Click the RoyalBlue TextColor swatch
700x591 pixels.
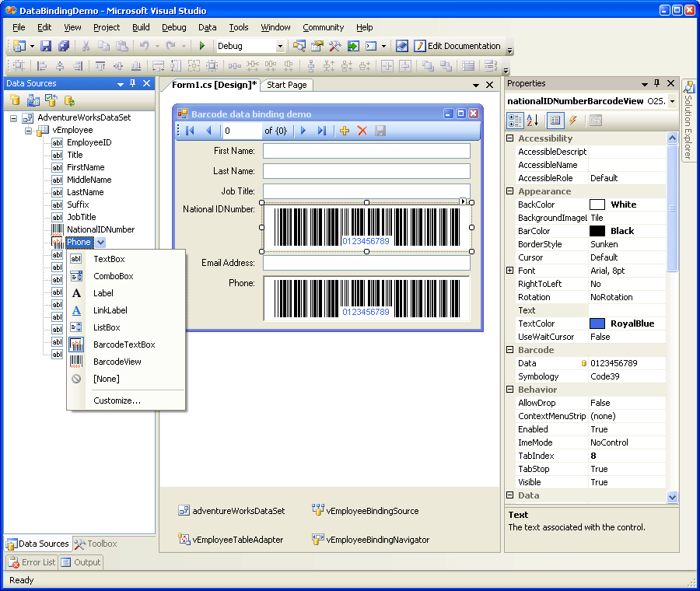[597, 323]
